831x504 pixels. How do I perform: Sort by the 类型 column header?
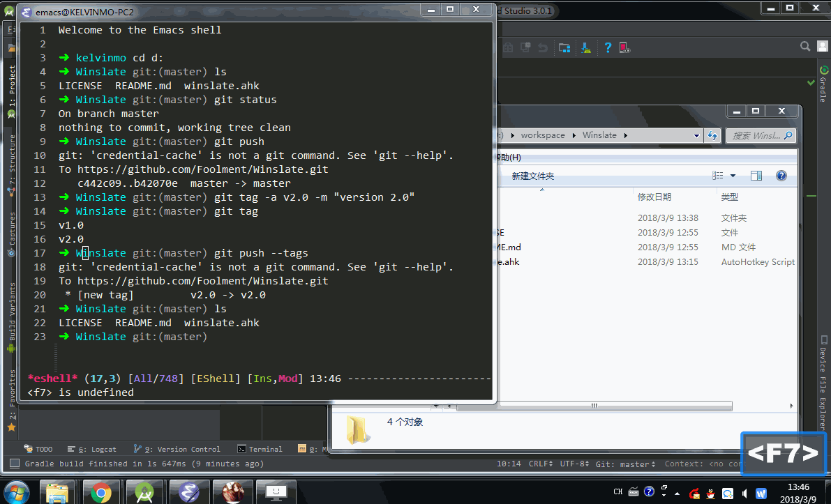coord(729,197)
